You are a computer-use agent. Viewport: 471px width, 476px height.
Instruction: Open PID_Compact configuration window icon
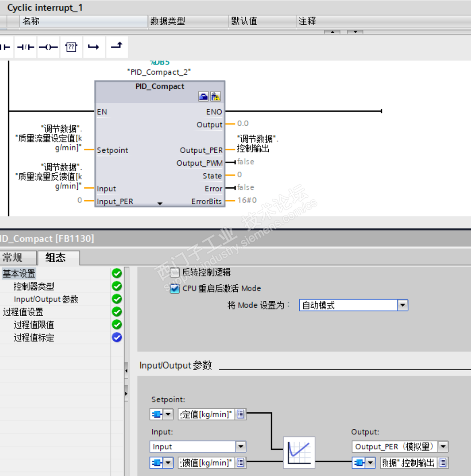point(203,97)
